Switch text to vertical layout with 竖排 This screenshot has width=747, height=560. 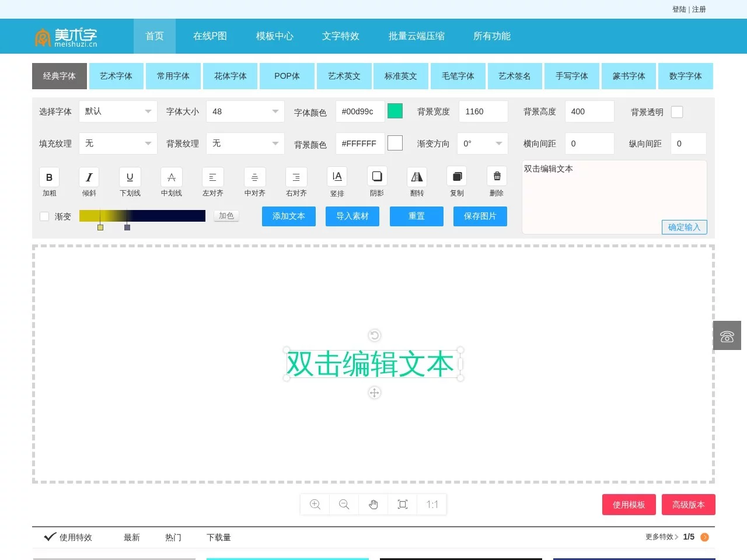click(337, 181)
